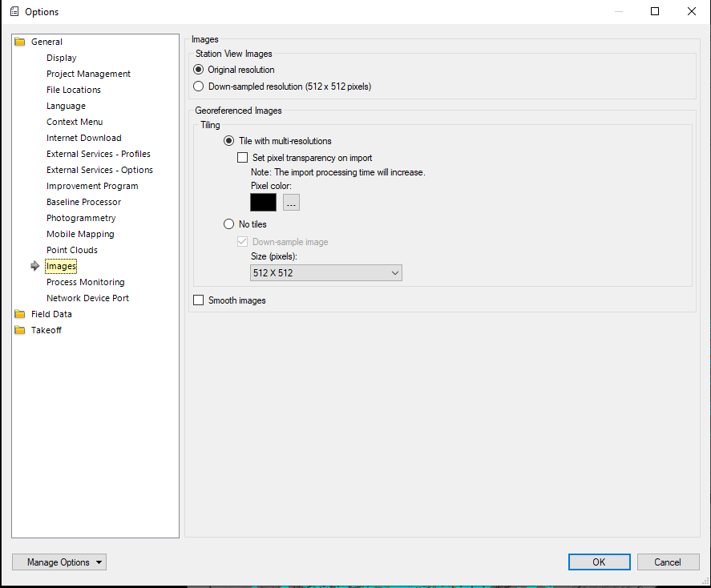This screenshot has width=711, height=588.
Task: Click the Takeoff folder icon
Action: tap(20, 330)
